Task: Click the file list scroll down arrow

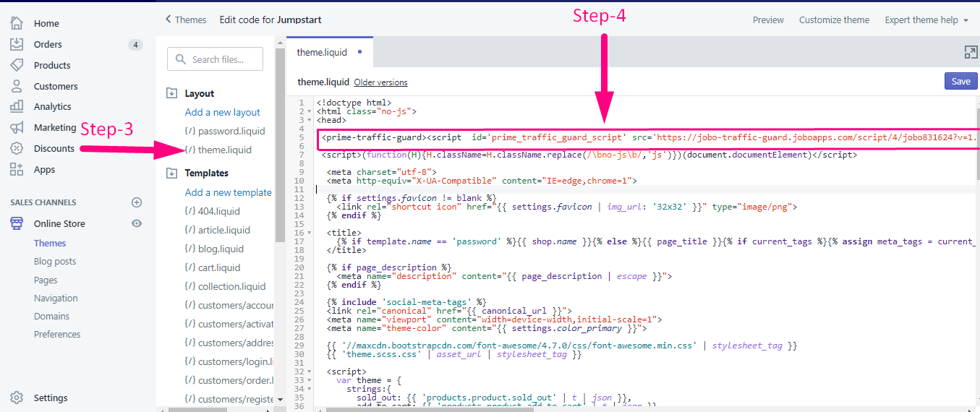Action: point(280,399)
